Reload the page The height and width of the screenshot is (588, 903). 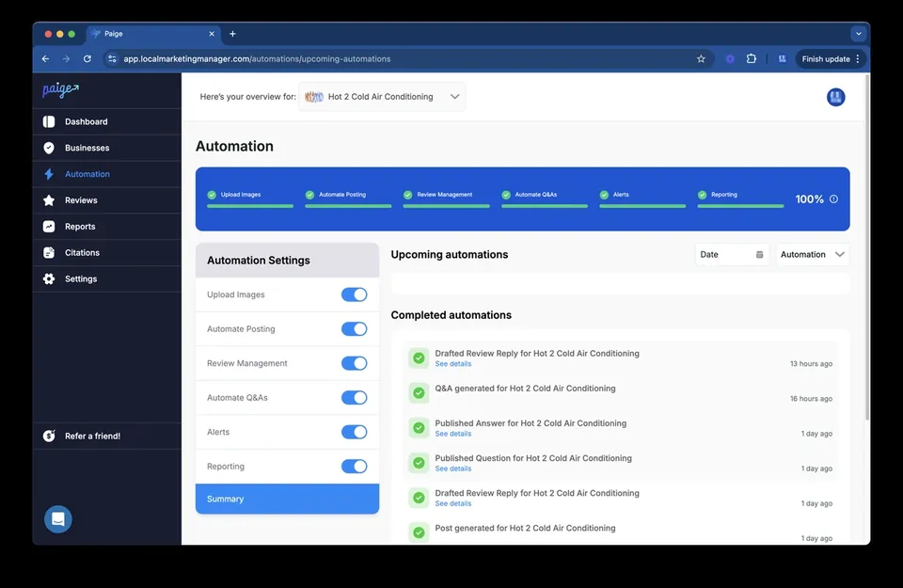(x=87, y=58)
